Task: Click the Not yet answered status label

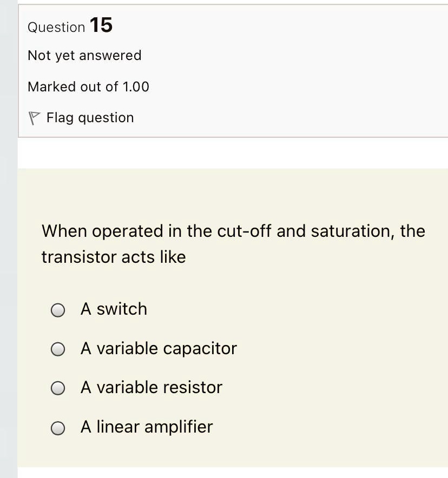Action: pyautogui.click(x=84, y=55)
